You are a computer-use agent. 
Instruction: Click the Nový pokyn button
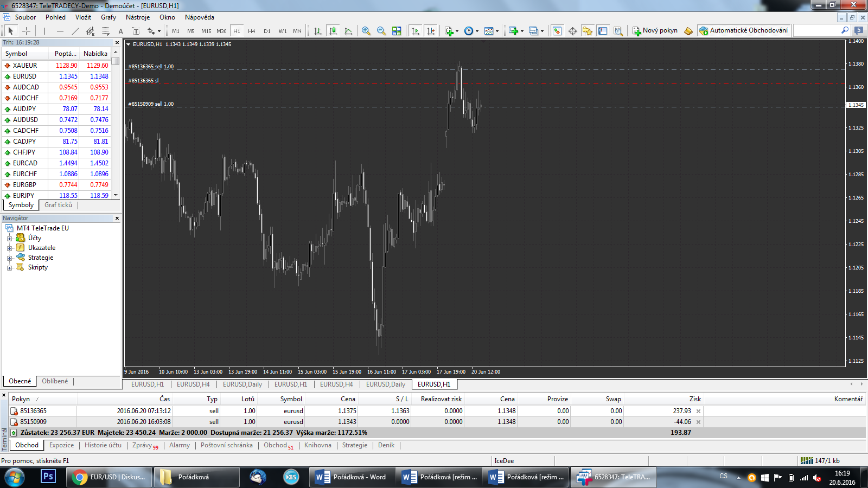click(655, 31)
